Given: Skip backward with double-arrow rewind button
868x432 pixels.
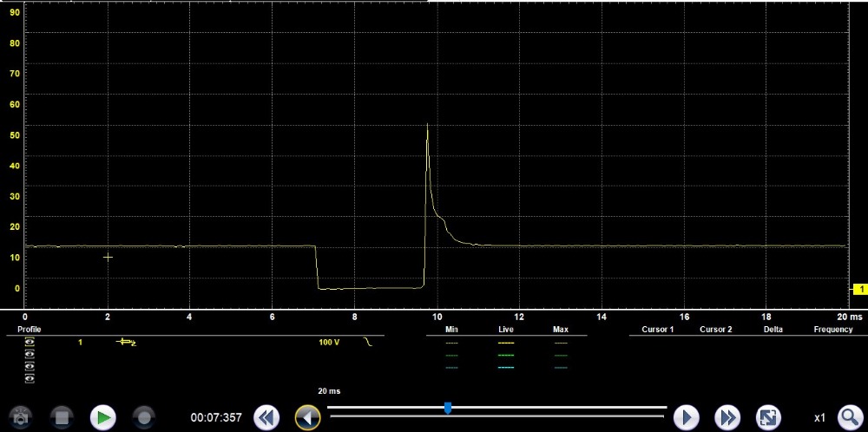Looking at the screenshot, I should 266,417.
